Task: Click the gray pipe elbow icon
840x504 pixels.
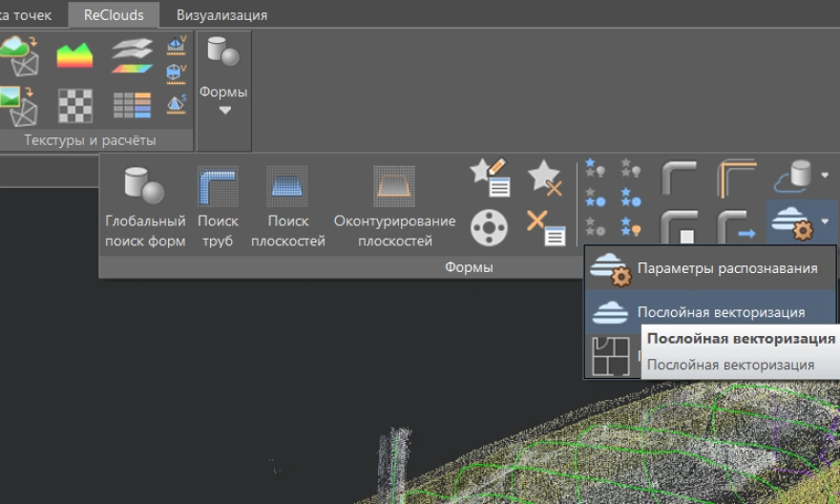Action: [x=679, y=178]
